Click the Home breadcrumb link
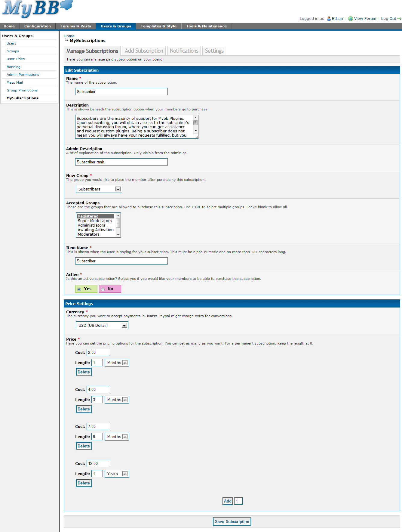402x532 pixels. (69, 36)
